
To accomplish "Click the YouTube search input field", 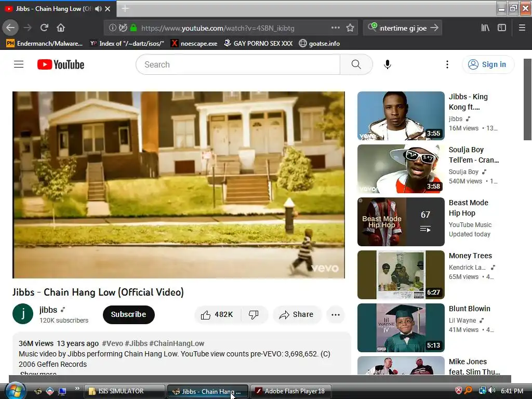I will click(x=238, y=64).
